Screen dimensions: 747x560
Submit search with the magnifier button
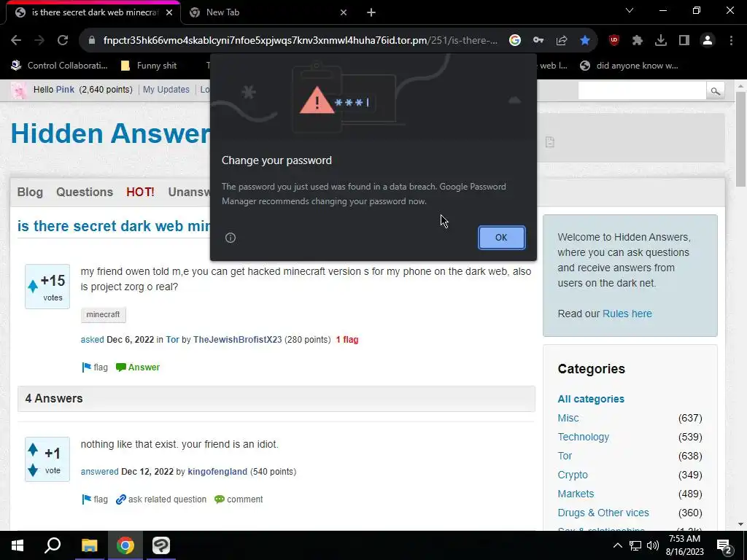(715, 90)
